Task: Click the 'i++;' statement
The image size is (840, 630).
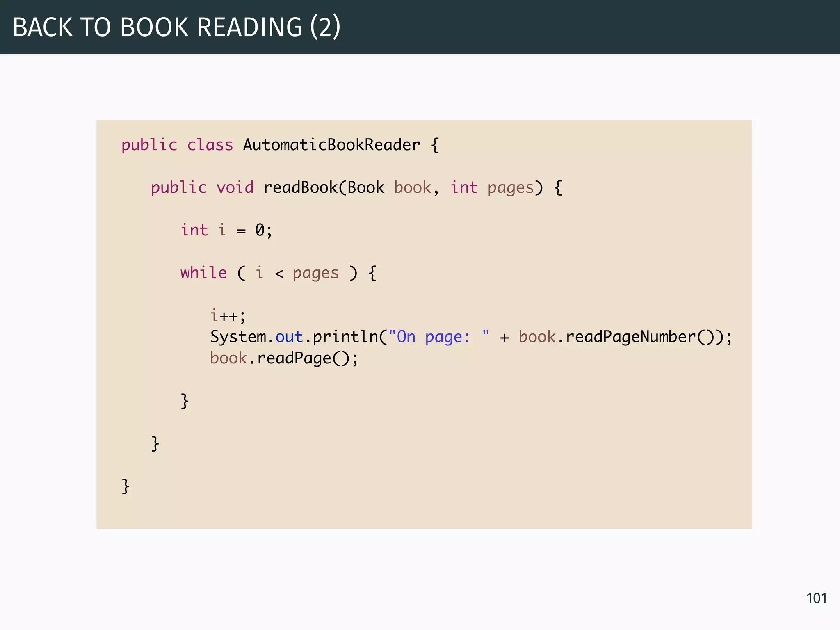Action: [228, 316]
